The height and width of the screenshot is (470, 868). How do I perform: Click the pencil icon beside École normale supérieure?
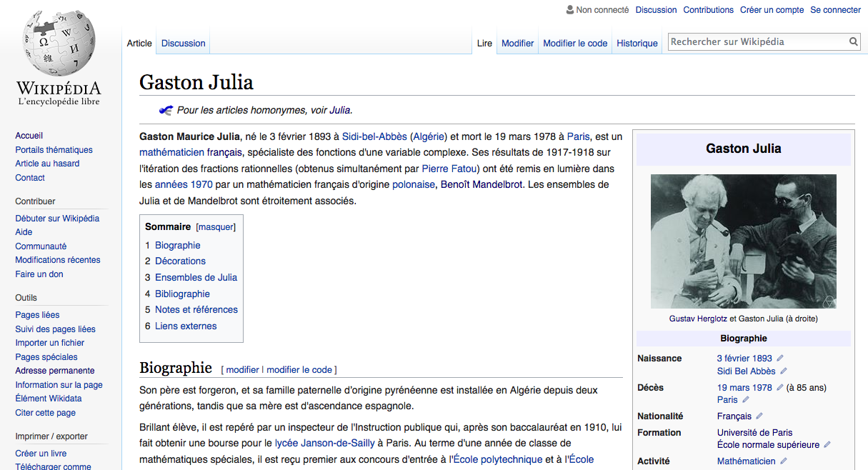pos(827,445)
